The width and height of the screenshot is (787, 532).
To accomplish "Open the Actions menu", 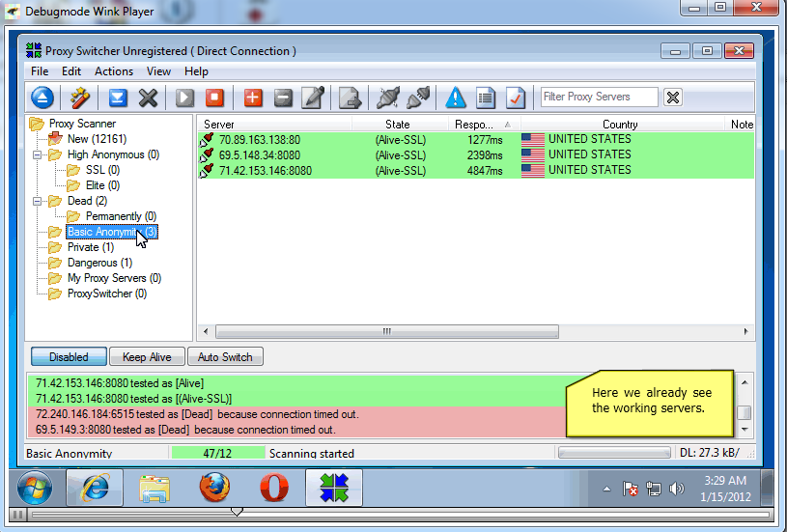I will click(114, 71).
